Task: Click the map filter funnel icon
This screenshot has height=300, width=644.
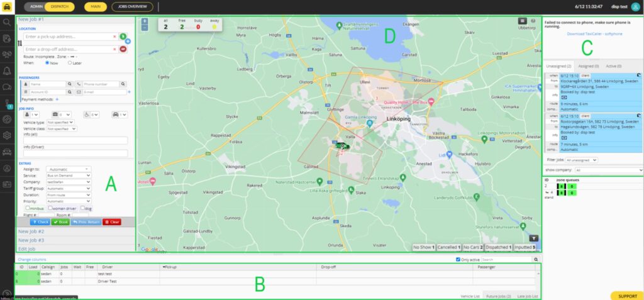Action: (533, 238)
